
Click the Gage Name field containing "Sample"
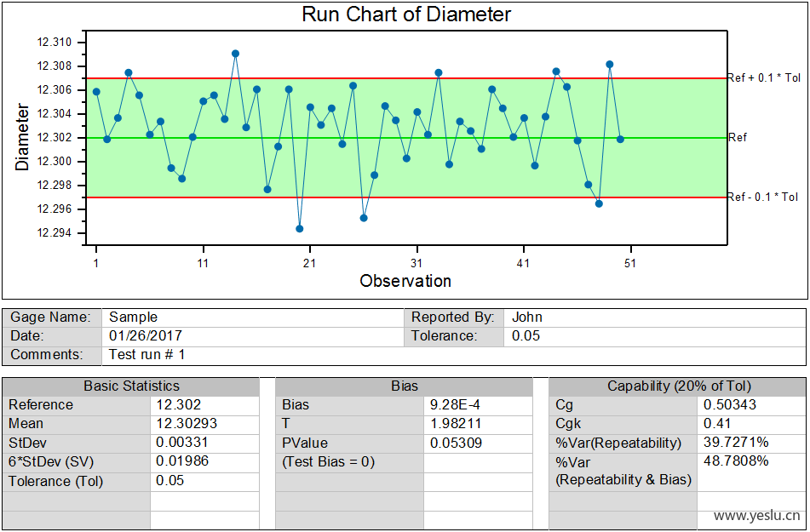(x=133, y=317)
